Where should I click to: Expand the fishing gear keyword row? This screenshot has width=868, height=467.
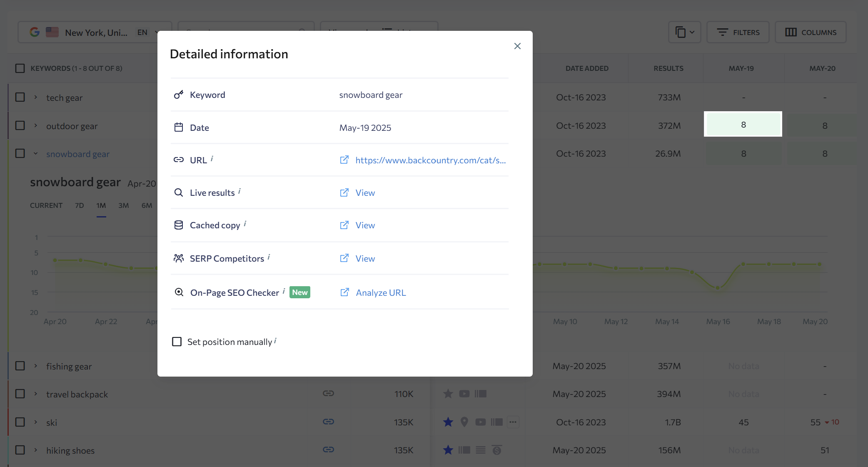[36, 366]
